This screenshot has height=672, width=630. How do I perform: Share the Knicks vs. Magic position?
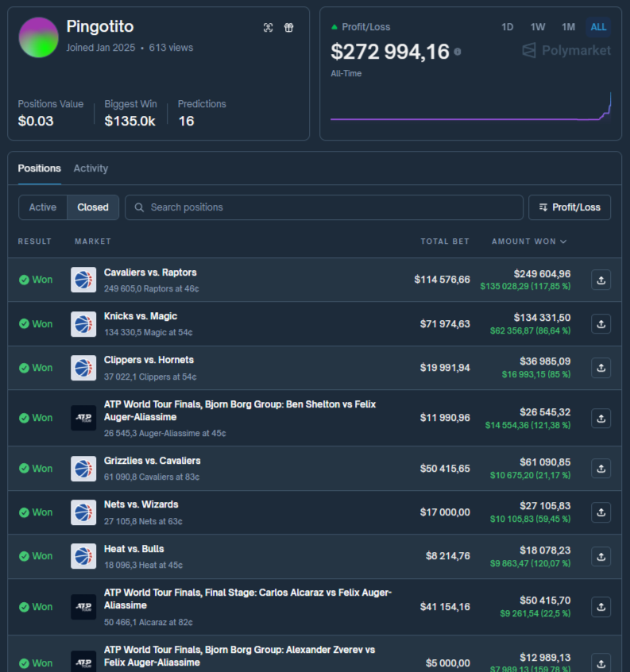[x=601, y=323]
